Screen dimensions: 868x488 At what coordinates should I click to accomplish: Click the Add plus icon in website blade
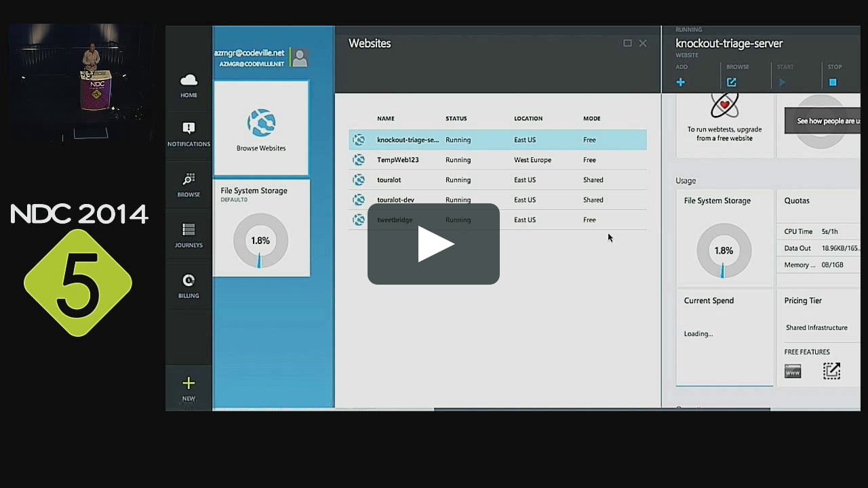click(x=681, y=82)
